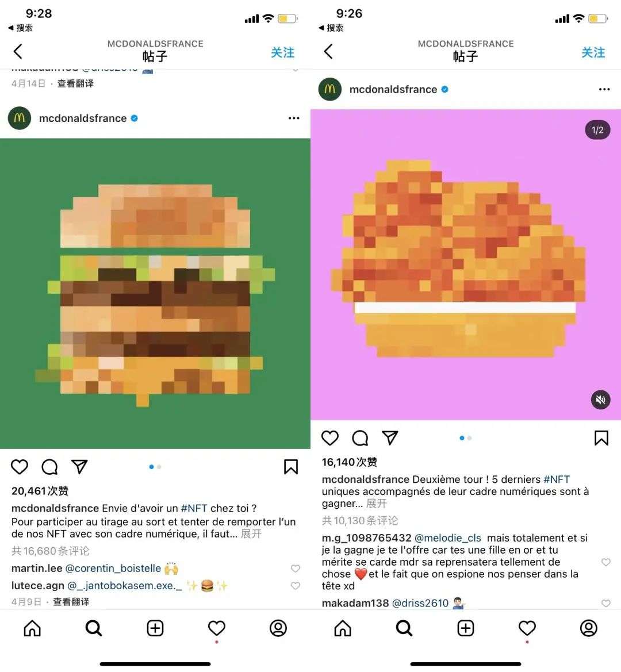Open profile tab icon on left phone
This screenshot has height=672, width=621.
tap(278, 628)
